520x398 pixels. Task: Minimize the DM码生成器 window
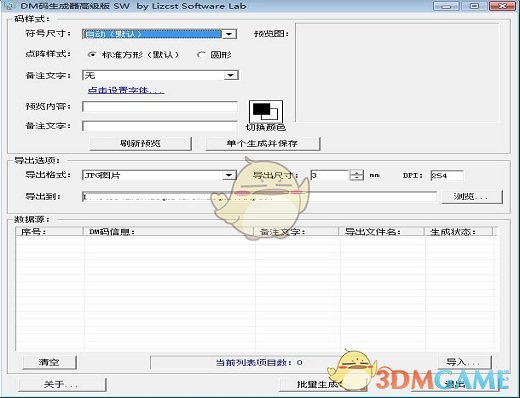pos(446,6)
